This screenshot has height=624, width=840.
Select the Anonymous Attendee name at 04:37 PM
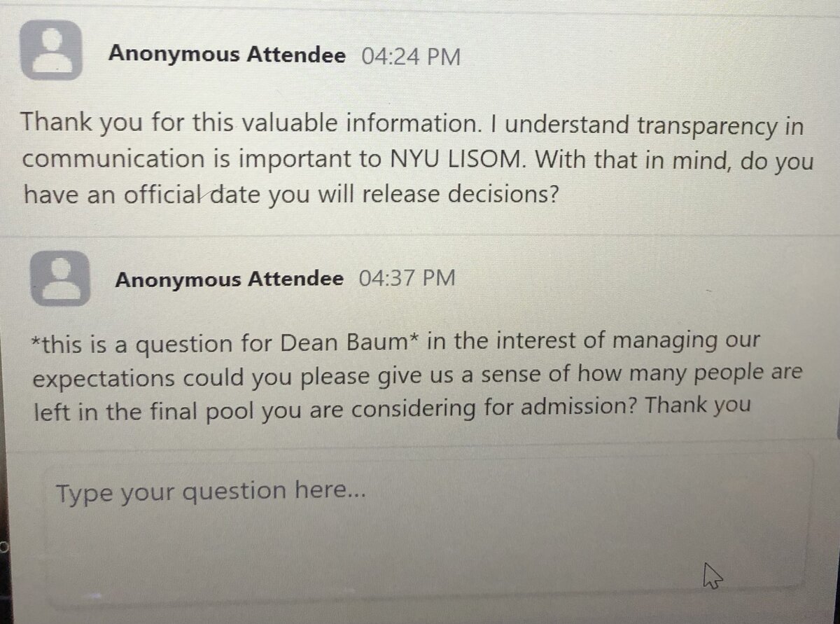pyautogui.click(x=230, y=279)
